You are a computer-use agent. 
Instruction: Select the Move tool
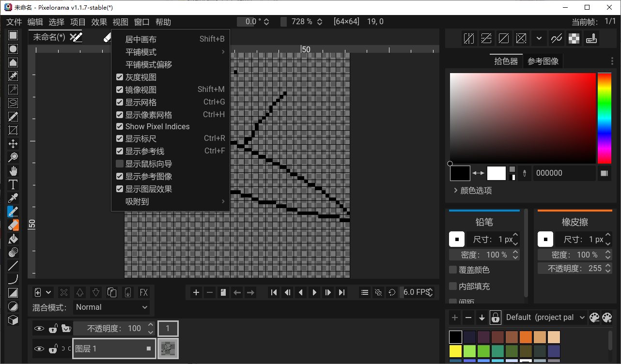pyautogui.click(x=13, y=143)
